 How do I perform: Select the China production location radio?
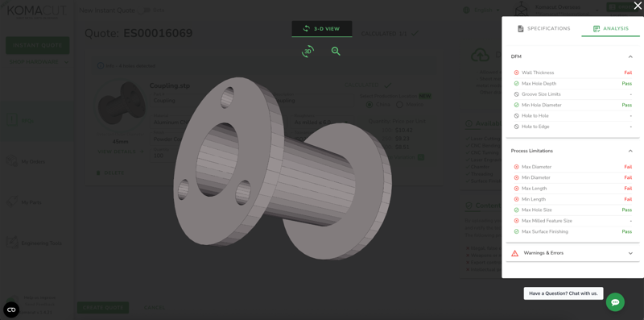point(369,105)
